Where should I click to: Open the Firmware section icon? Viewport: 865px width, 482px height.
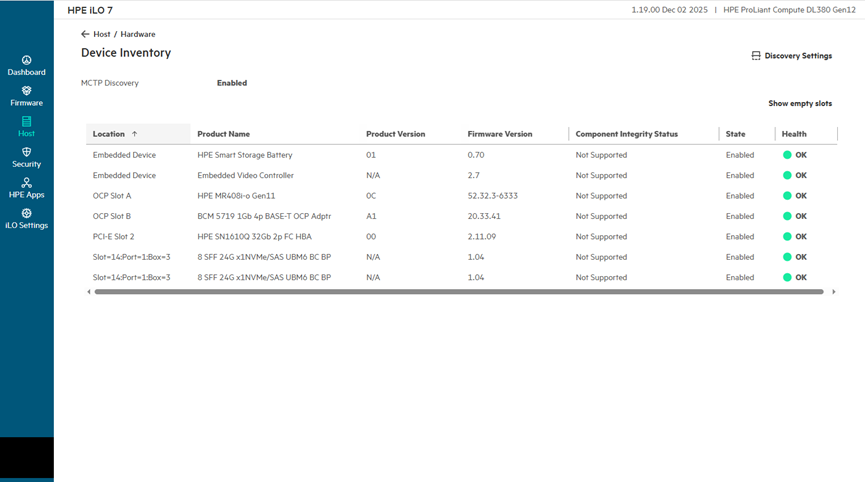click(26, 91)
